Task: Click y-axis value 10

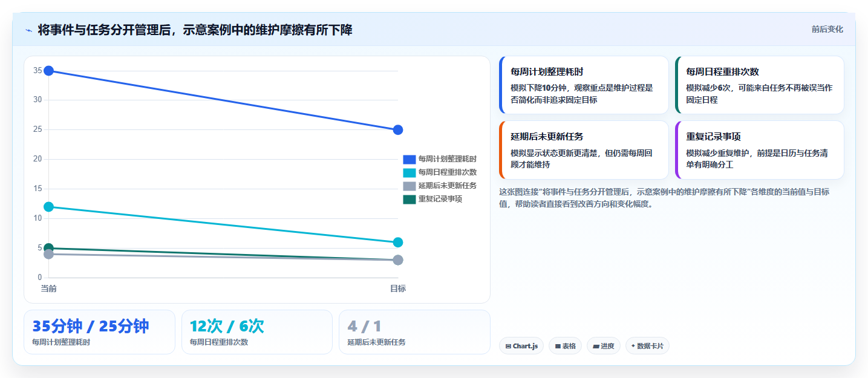Action: (38, 218)
